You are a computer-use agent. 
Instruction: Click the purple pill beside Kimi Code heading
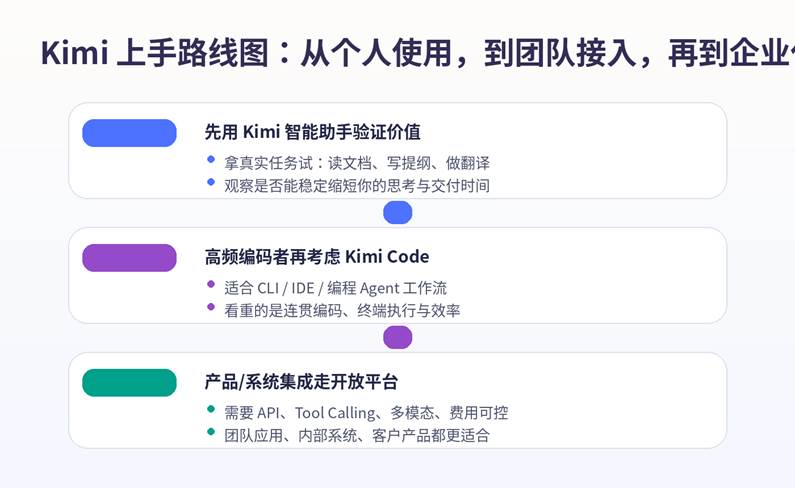[129, 258]
